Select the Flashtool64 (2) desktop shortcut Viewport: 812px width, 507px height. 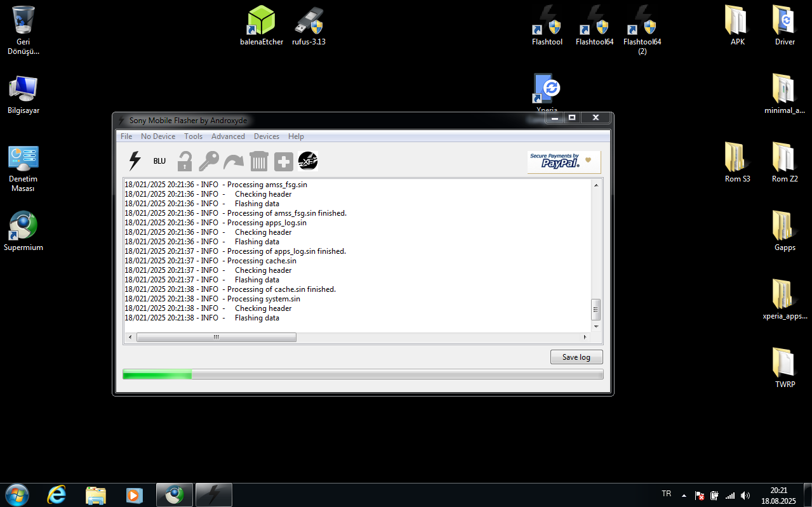642,30
